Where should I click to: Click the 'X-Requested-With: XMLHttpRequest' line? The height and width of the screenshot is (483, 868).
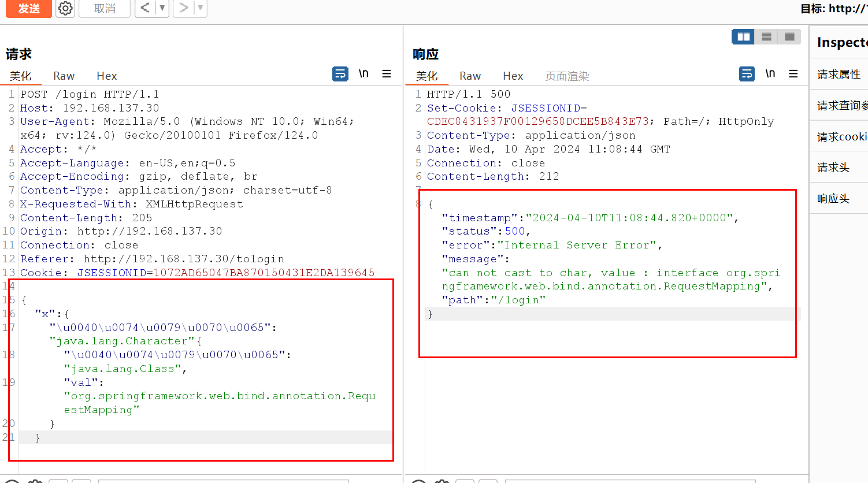(132, 204)
